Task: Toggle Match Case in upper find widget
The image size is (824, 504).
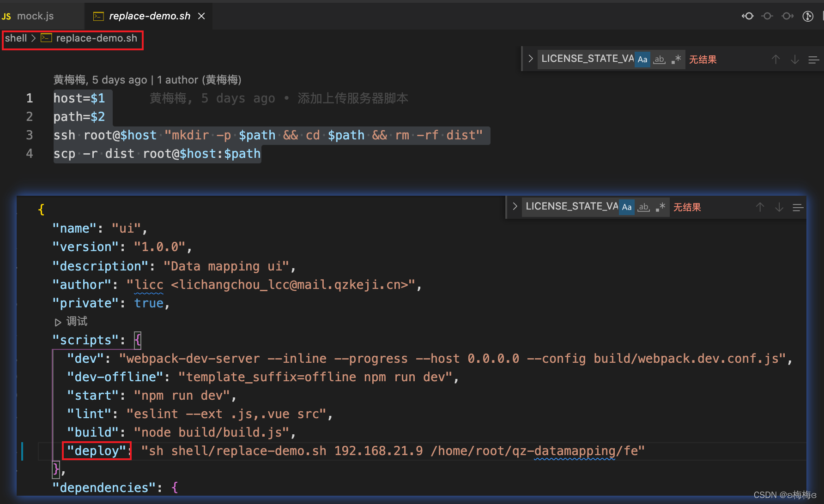Action: pyautogui.click(x=642, y=59)
